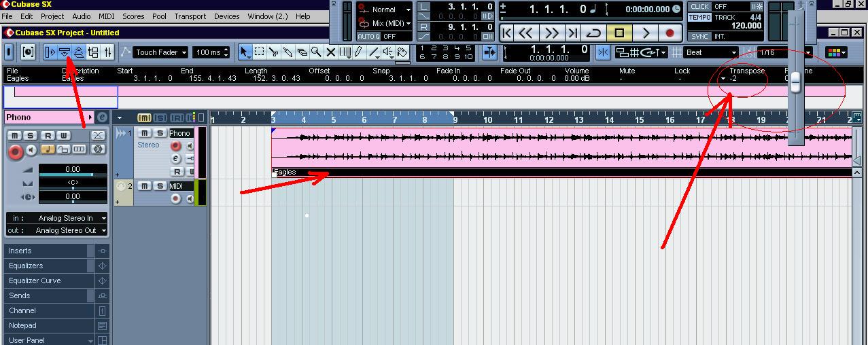Toggle AUTO Q on the transport
This screenshot has height=345, width=868.
369,36
